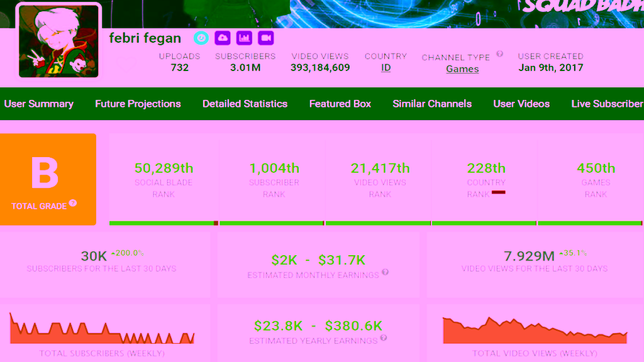The image size is (644, 362).
Task: Click the round badge icon beside febri fegan
Action: [x=201, y=38]
